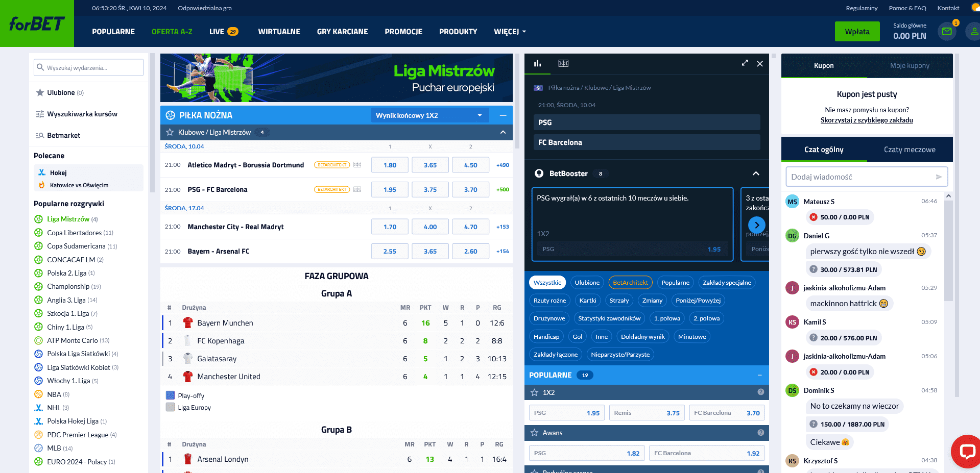980x473 pixels.
Task: Select Rzuty rożne market filter
Action: pos(549,301)
